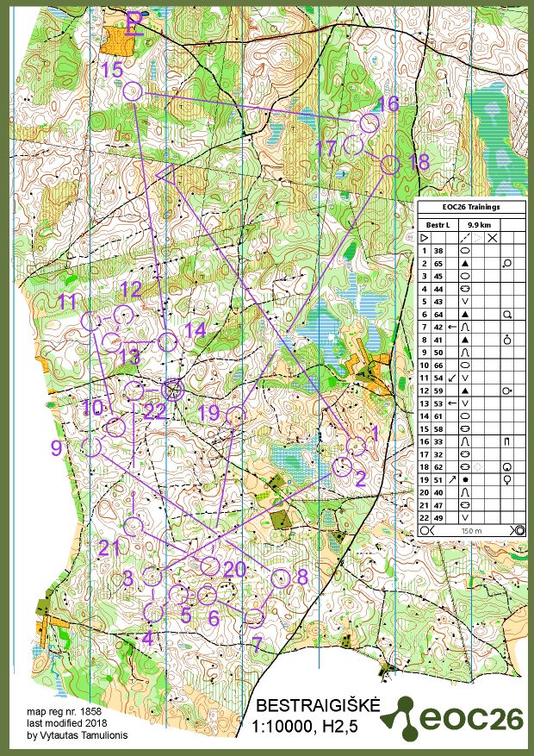This screenshot has height=756, width=534.
Task: Click the finish double circle near 22
Action: pyautogui.click(x=173, y=390)
